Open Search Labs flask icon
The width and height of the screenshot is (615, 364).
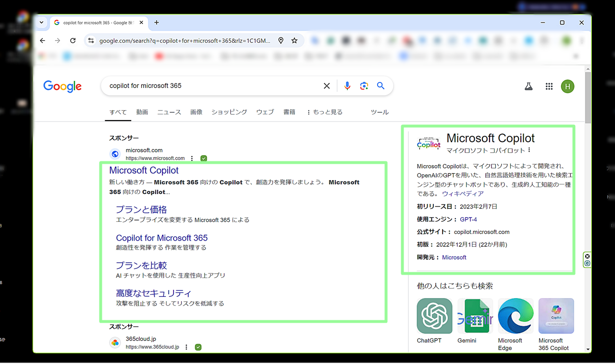tap(529, 86)
